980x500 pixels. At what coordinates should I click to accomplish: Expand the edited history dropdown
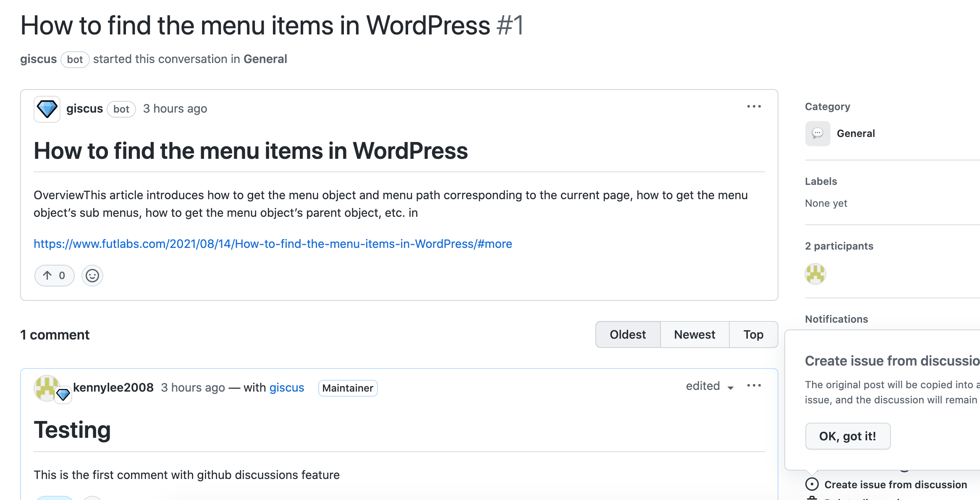[710, 386]
